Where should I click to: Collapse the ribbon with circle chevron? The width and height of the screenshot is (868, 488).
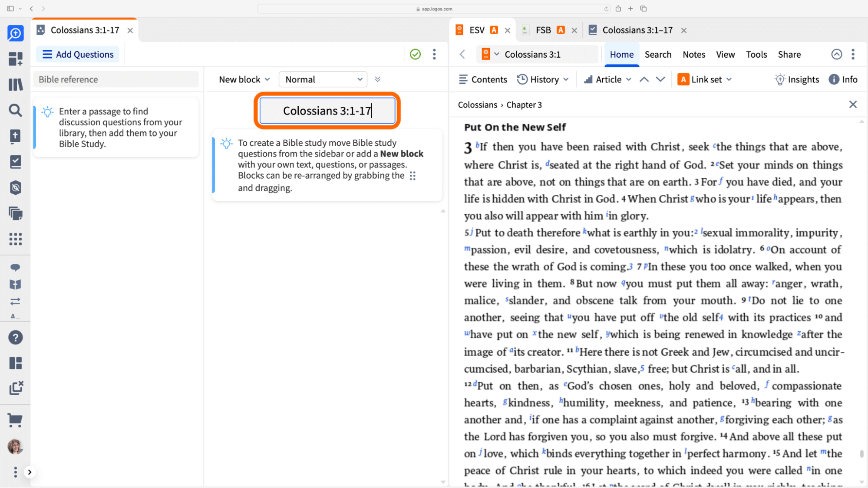(x=837, y=54)
